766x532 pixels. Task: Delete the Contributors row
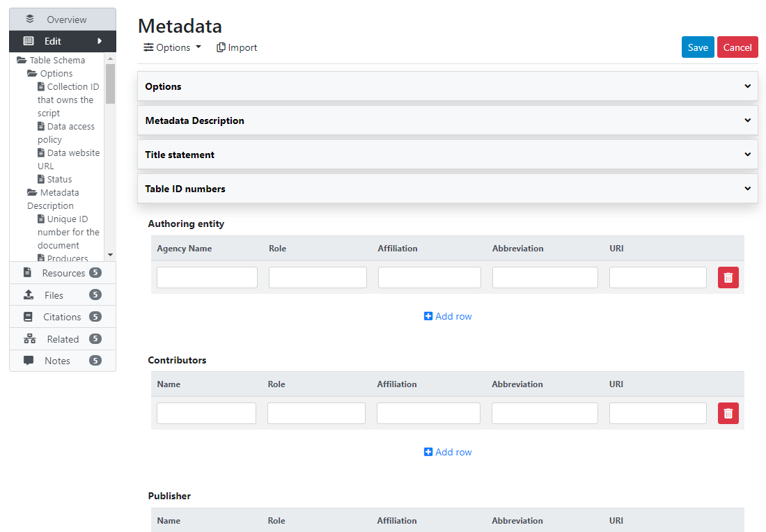(x=728, y=414)
